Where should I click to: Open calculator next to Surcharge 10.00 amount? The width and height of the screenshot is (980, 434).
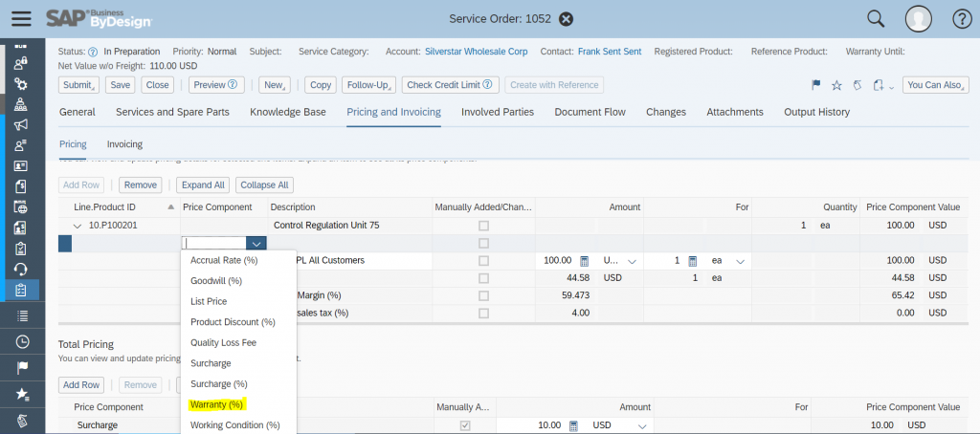[574, 425]
